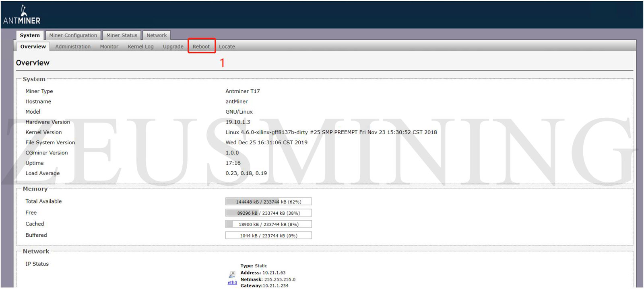The width and height of the screenshot is (644, 289).
Task: Open the eth0 interface link
Action: pyautogui.click(x=232, y=283)
